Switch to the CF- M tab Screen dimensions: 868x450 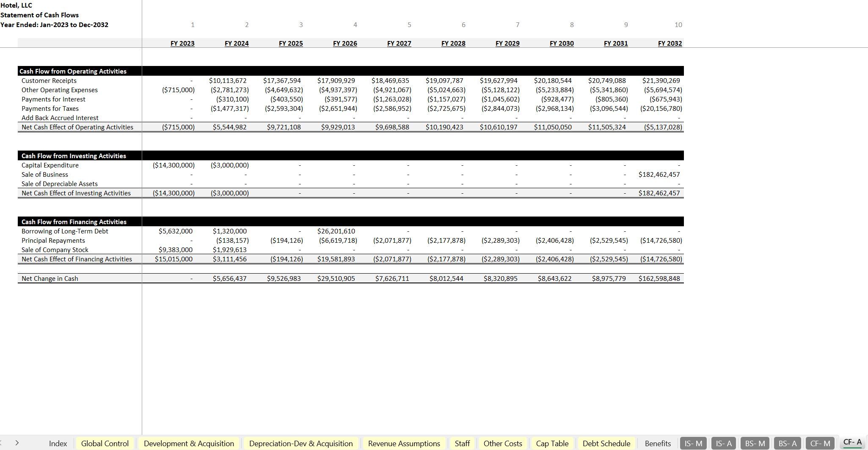820,443
